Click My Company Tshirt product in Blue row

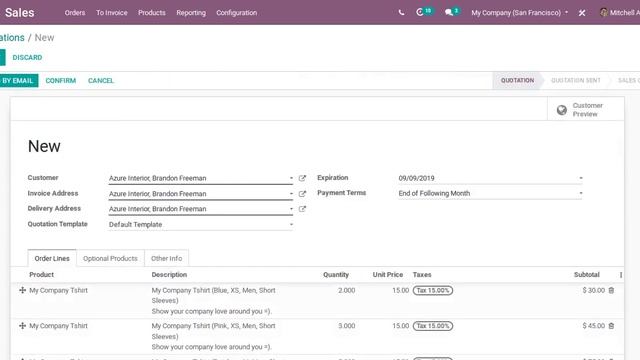coord(58,290)
